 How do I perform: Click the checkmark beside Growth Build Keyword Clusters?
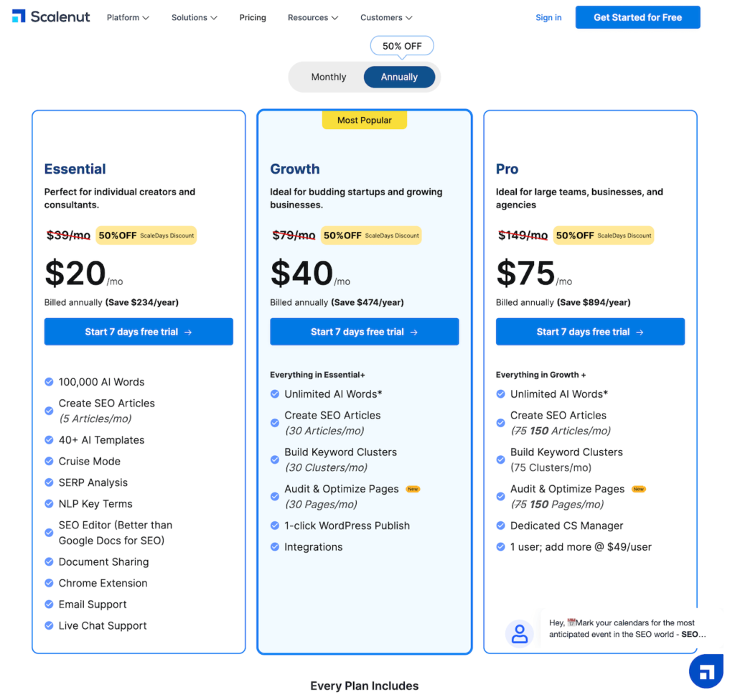pyautogui.click(x=275, y=459)
